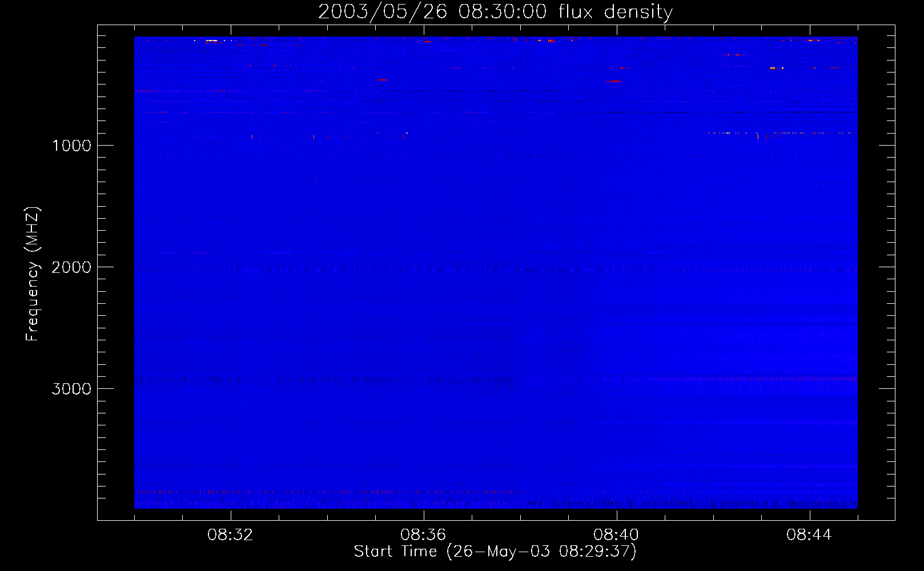Click the plot title "2003/05/26 08:30:00 flux density"
Viewport: 924px width, 571px height.
click(x=495, y=11)
